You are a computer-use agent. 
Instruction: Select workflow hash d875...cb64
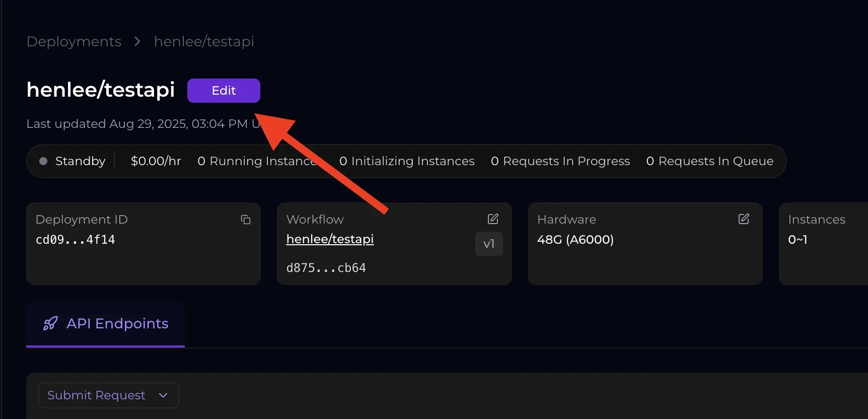(x=326, y=268)
